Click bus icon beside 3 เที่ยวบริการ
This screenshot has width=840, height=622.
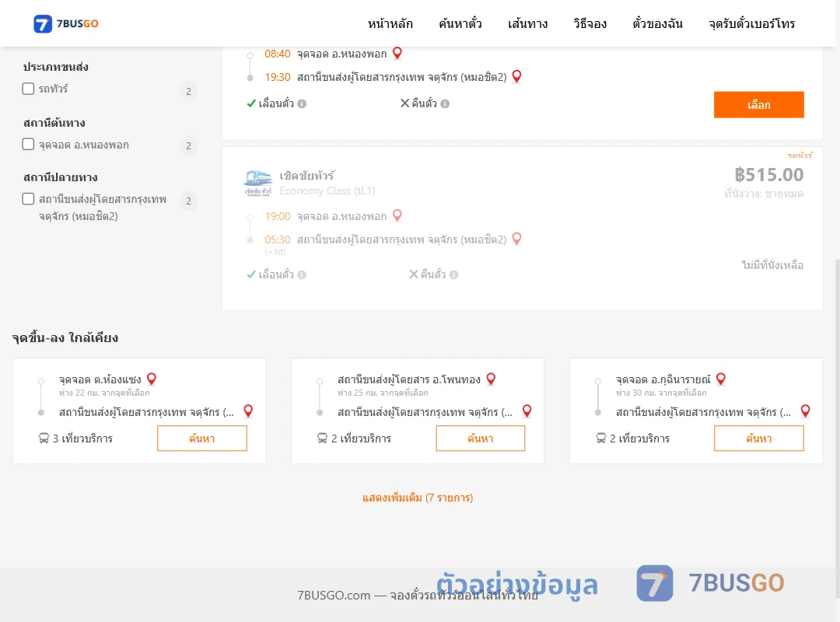(x=44, y=439)
